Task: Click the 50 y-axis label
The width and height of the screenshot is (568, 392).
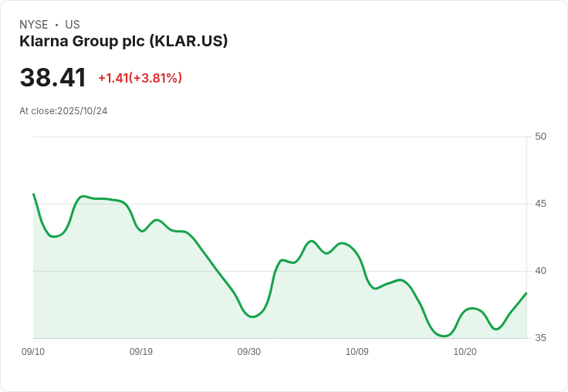Action: click(x=540, y=137)
